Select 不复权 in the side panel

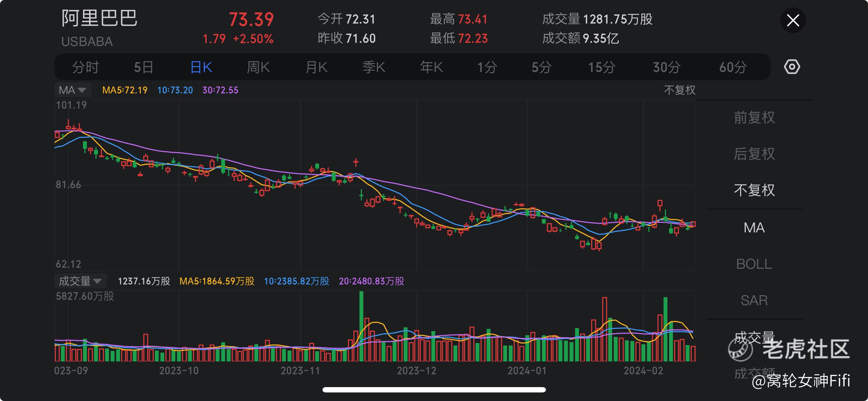754,190
